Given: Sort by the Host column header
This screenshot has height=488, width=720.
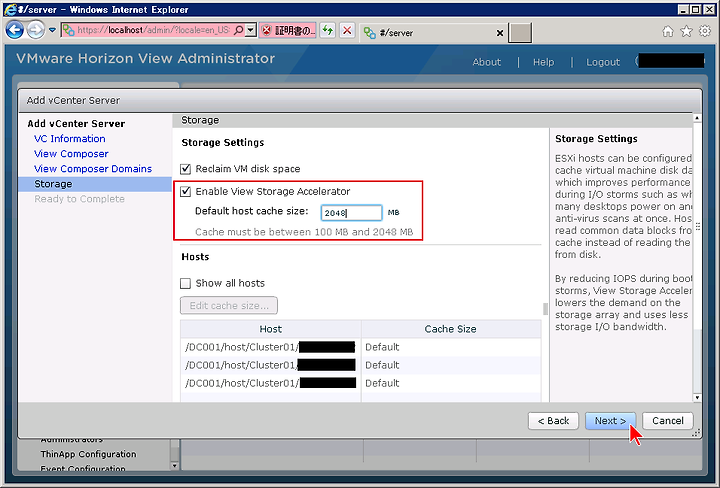Looking at the screenshot, I should coord(270,329).
